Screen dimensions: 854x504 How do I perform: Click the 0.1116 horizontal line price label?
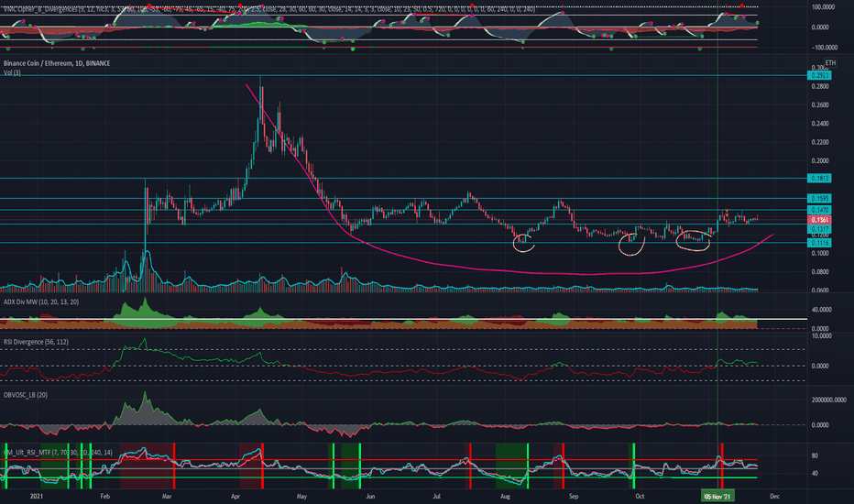click(819, 243)
